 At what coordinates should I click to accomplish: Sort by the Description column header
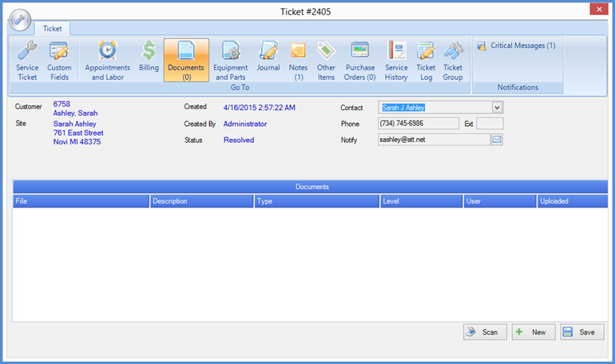[x=201, y=201]
